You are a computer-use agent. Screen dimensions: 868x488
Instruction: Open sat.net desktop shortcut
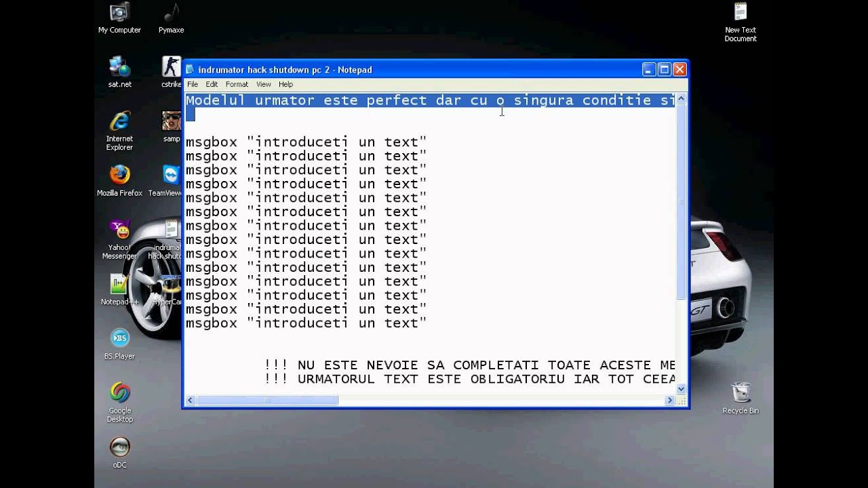[x=119, y=72]
